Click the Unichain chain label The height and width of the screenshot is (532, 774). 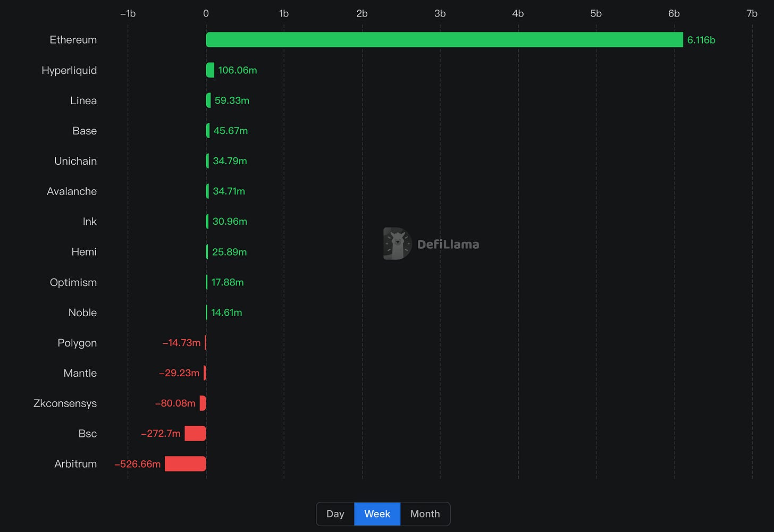[x=75, y=161]
